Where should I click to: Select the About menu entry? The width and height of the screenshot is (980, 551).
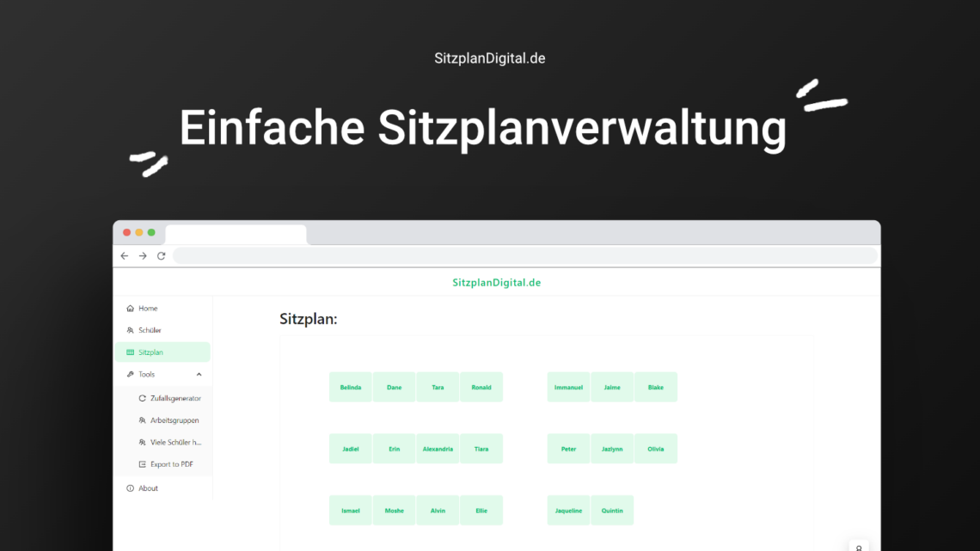(146, 487)
